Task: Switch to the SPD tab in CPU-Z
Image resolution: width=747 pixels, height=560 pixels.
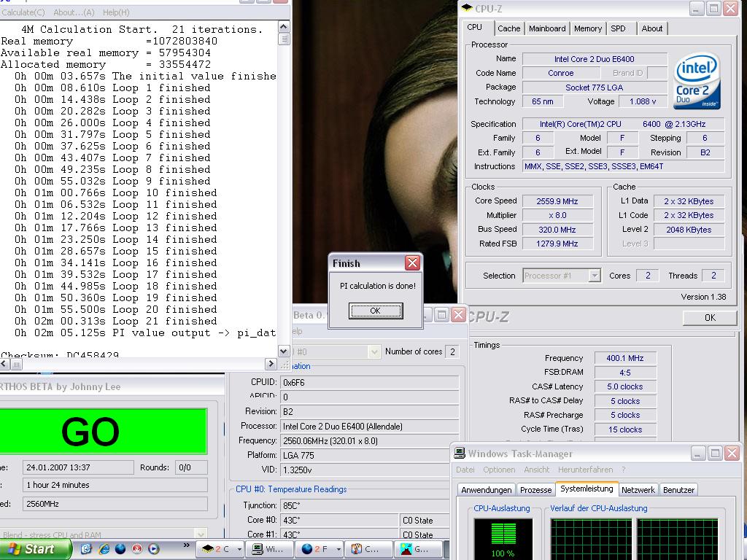Action: 619,28
